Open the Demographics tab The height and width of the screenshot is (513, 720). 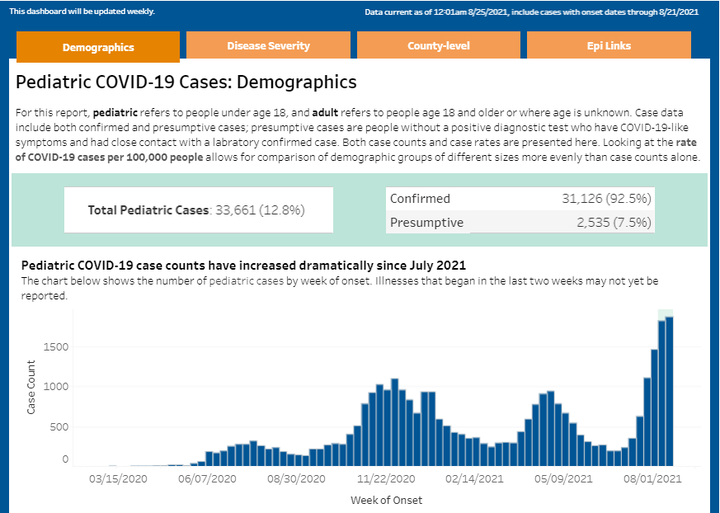[98, 46]
